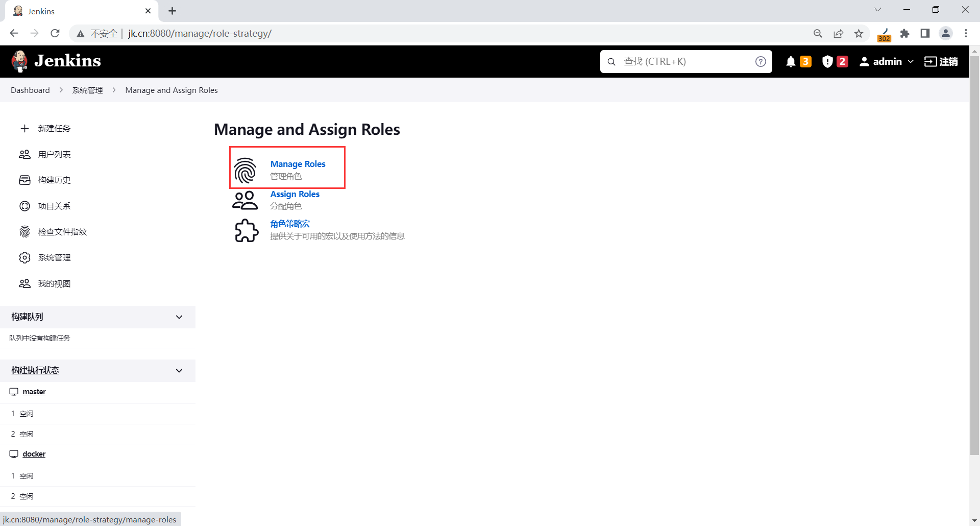Click the orange notification count badge 3
Viewport: 980px width, 526px height.
pyautogui.click(x=805, y=62)
